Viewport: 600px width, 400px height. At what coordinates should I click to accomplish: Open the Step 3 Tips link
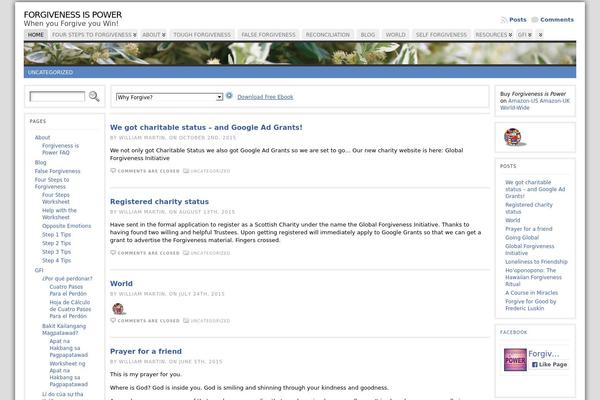click(56, 252)
